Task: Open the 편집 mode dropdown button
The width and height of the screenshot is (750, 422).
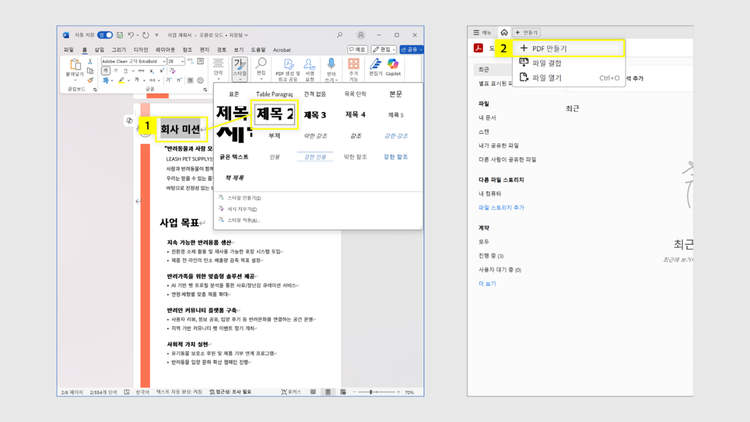Action: [x=384, y=49]
